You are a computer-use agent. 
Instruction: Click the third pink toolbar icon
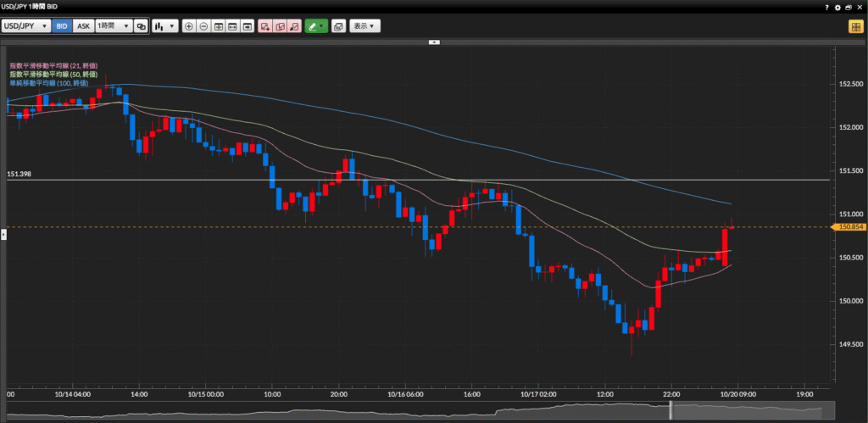[293, 26]
